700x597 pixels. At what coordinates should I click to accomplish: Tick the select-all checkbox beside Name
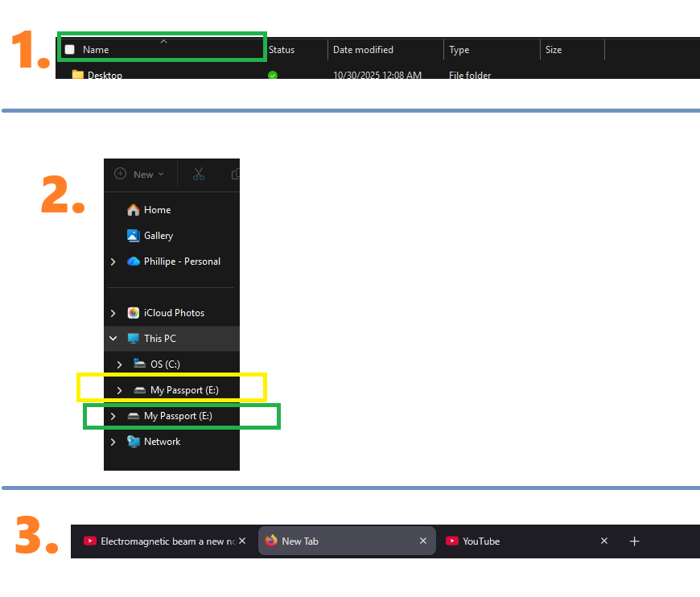[x=70, y=50]
